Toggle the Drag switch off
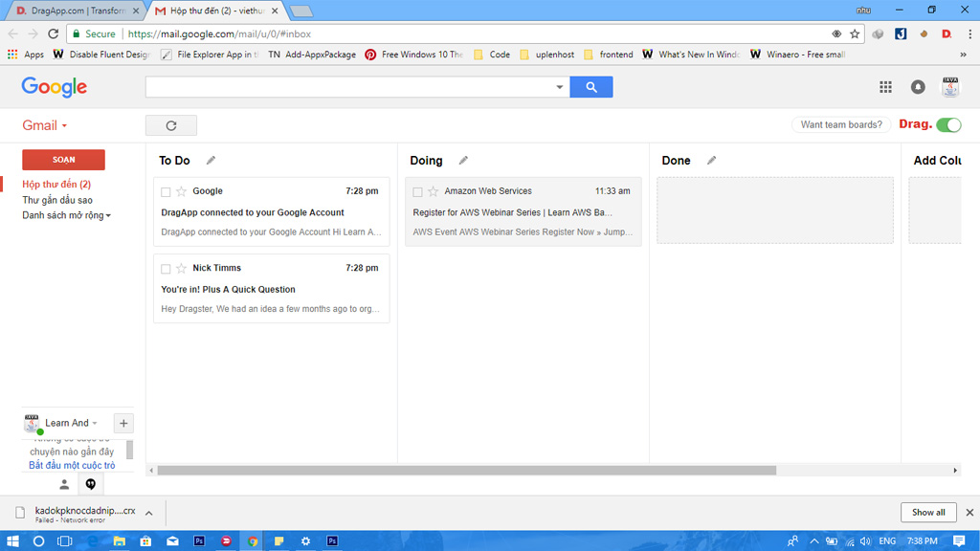This screenshot has height=551, width=980. (948, 125)
